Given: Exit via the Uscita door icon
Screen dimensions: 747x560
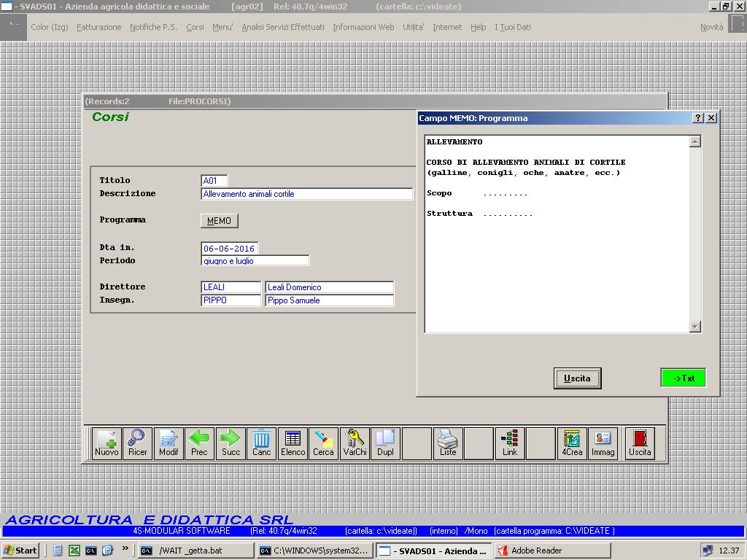Looking at the screenshot, I should pyautogui.click(x=640, y=443).
